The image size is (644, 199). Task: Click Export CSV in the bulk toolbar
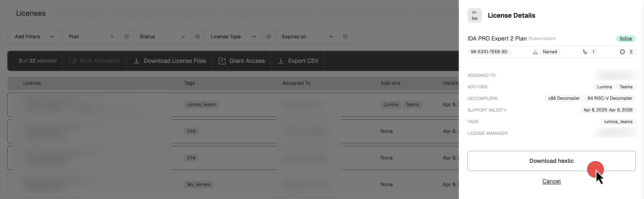click(298, 61)
